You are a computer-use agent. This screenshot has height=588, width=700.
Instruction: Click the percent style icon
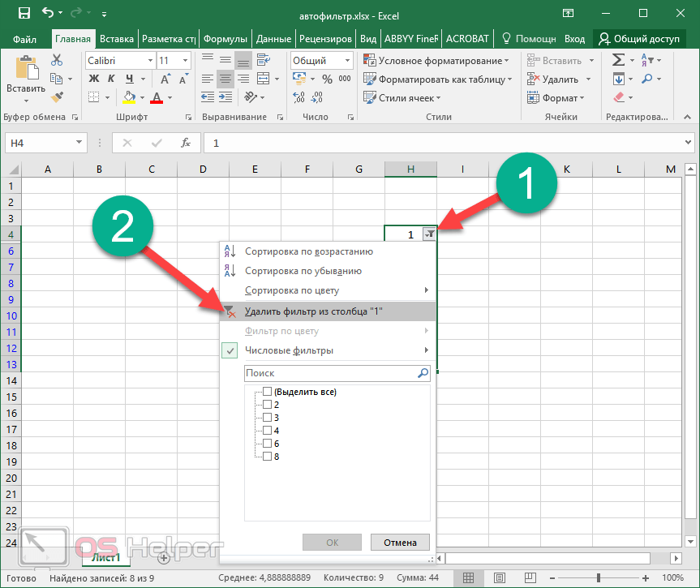click(x=327, y=79)
